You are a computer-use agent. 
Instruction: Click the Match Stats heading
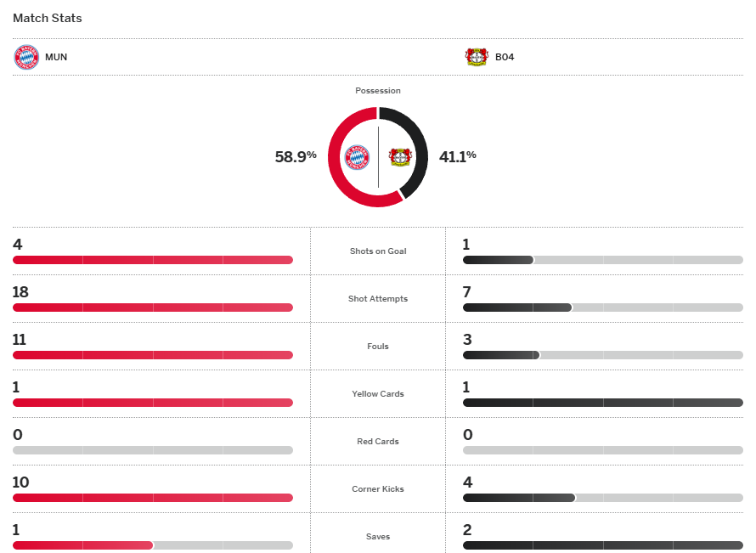coord(48,18)
